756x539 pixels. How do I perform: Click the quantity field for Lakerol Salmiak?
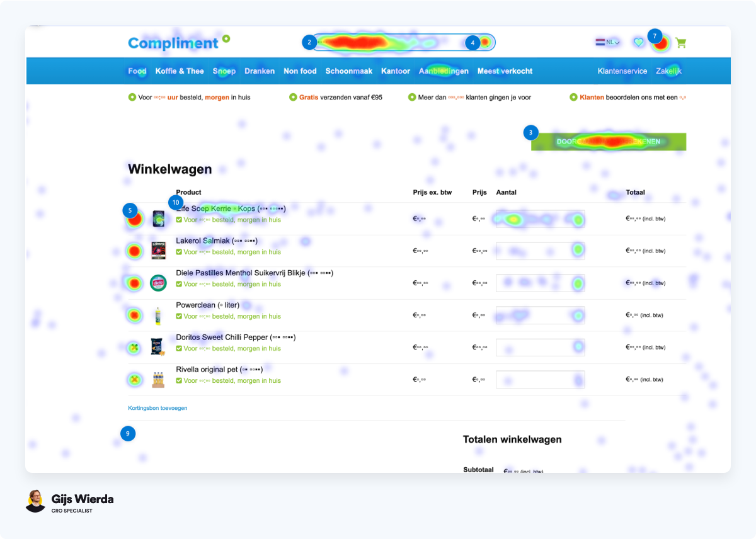pos(541,251)
